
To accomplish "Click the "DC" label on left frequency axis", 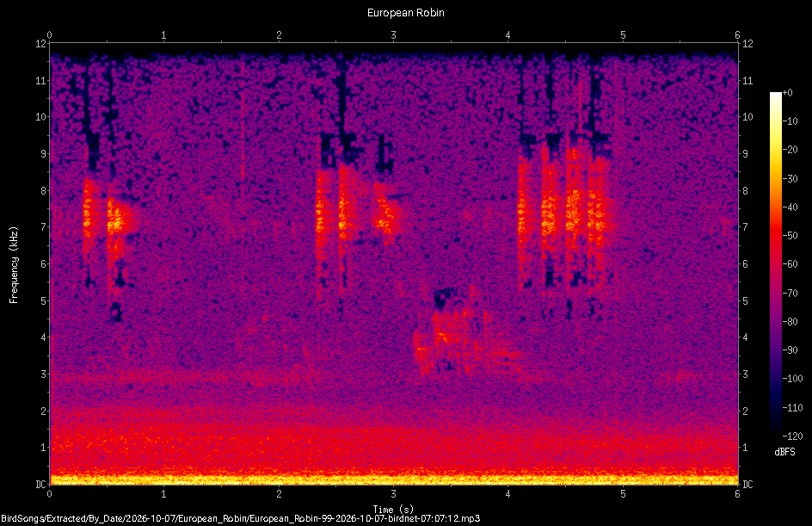I will pyautogui.click(x=40, y=485).
